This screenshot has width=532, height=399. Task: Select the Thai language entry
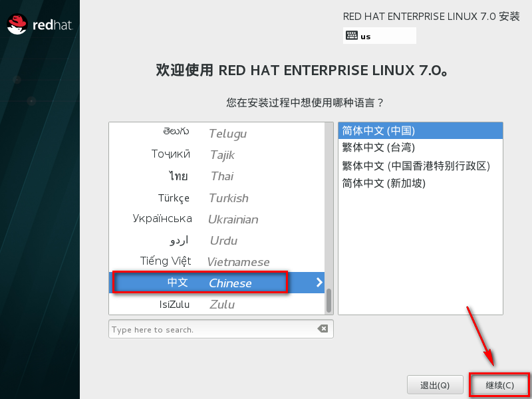pyautogui.click(x=199, y=176)
